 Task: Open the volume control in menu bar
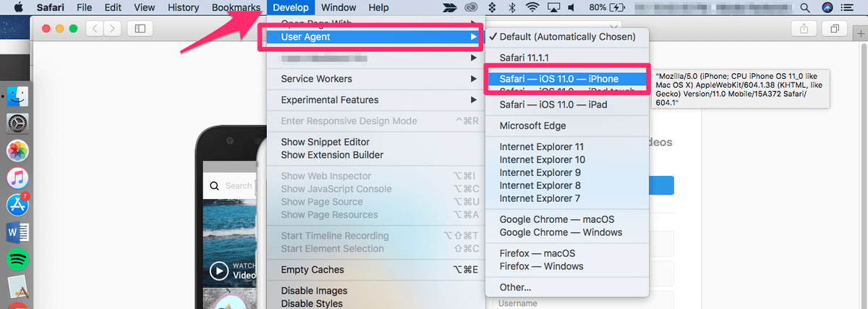[x=572, y=8]
